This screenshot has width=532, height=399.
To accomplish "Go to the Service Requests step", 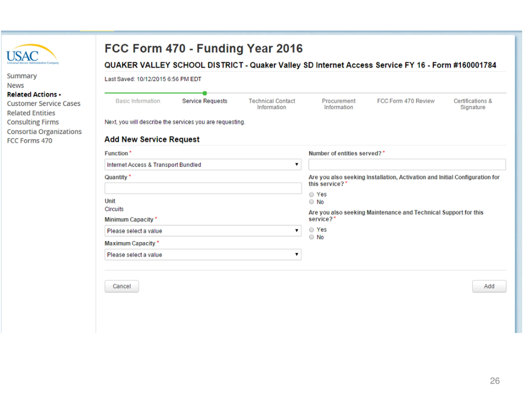I will (x=205, y=101).
